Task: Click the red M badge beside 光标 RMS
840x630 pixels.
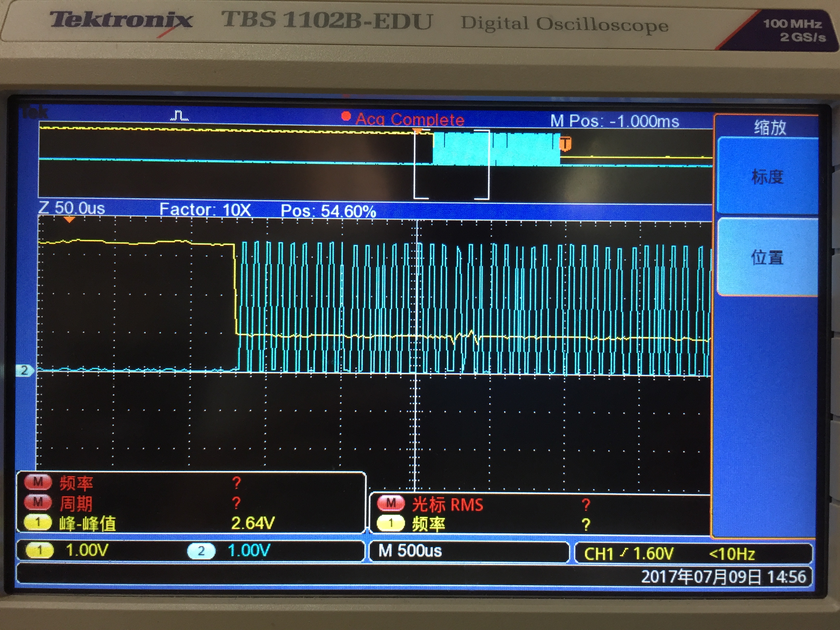Action: 391,504
